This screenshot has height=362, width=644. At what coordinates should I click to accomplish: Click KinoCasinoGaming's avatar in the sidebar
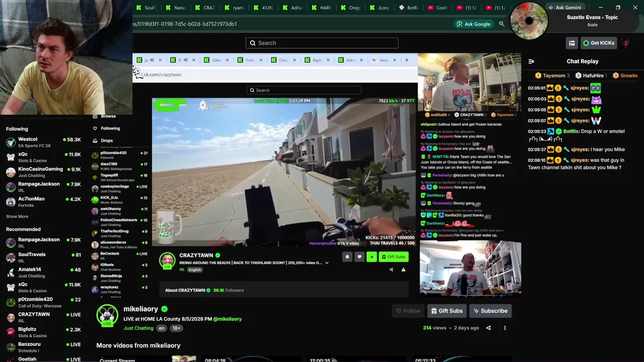(x=11, y=172)
